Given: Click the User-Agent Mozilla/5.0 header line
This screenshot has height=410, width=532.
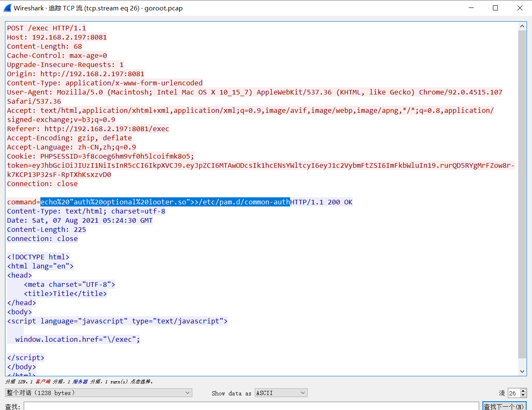Looking at the screenshot, I should coord(255,92).
